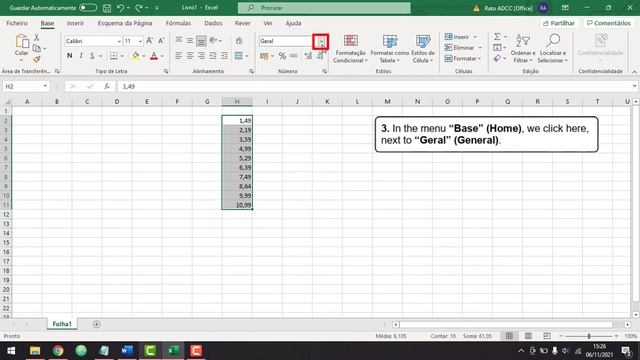Align text to bottom of cell
Screen dimensions: 640x360
click(201, 40)
